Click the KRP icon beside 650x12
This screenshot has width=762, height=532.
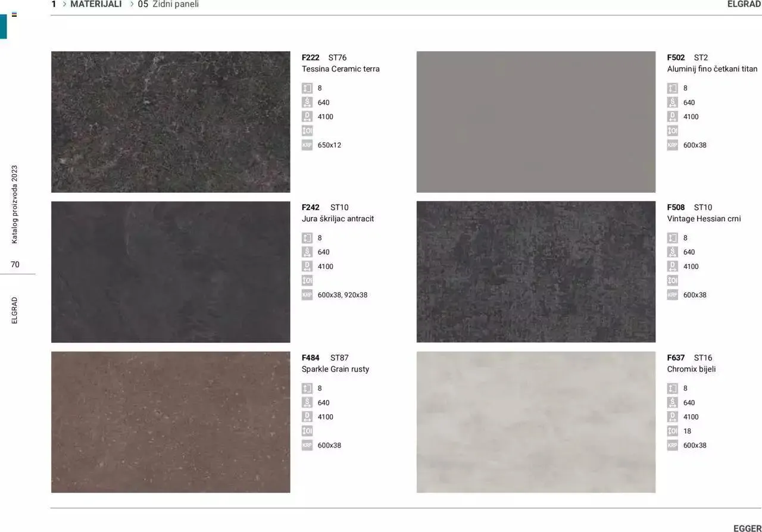(x=307, y=145)
